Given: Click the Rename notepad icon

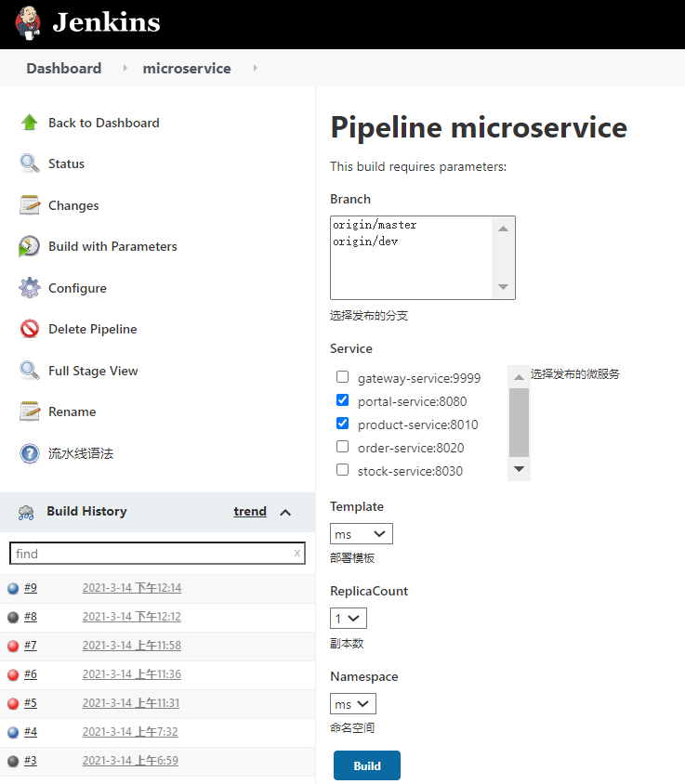Looking at the screenshot, I should pyautogui.click(x=30, y=412).
